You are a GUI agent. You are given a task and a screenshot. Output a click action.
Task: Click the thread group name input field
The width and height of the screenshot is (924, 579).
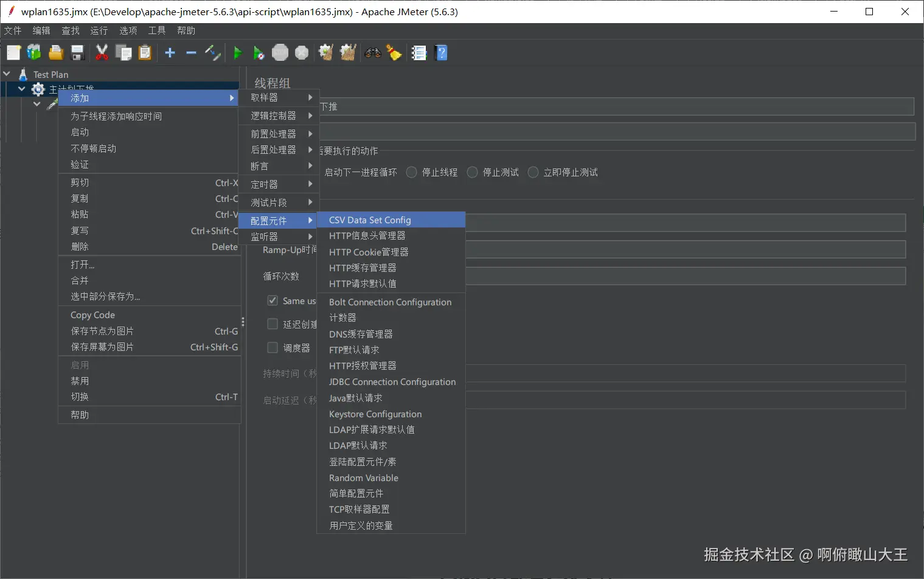(x=616, y=106)
